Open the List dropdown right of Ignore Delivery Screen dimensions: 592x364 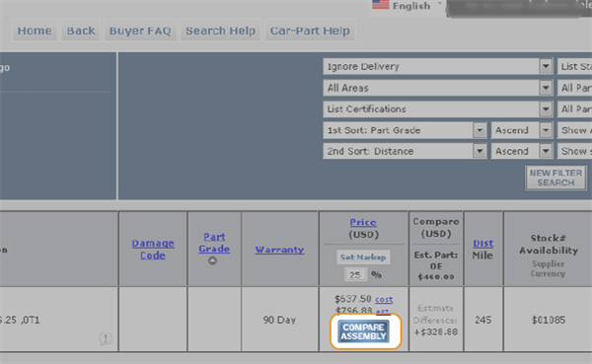pos(574,66)
